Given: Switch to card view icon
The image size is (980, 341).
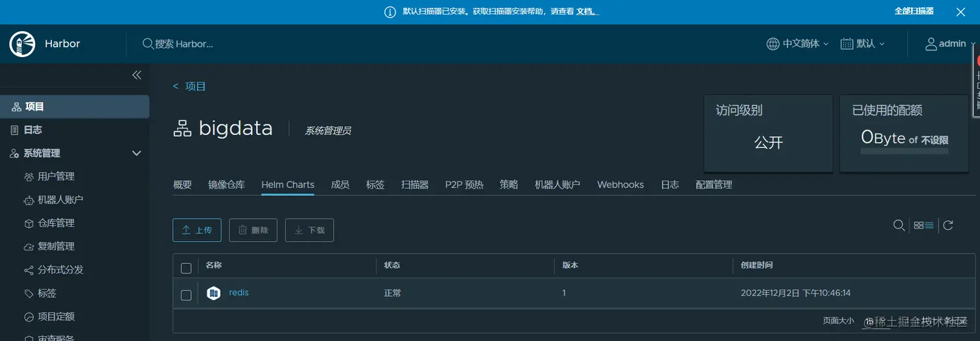Looking at the screenshot, I should point(918,226).
